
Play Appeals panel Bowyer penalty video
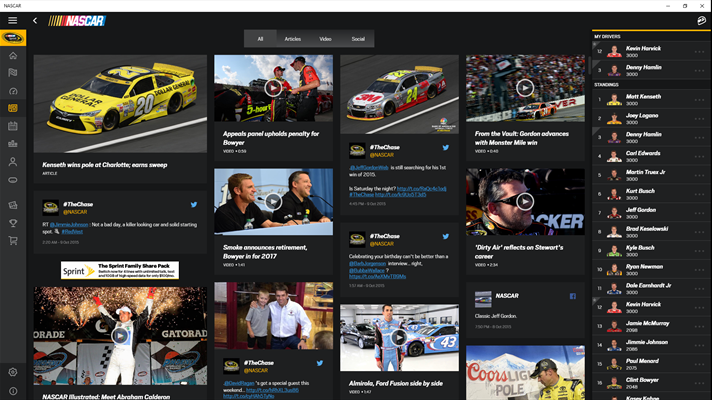click(273, 88)
